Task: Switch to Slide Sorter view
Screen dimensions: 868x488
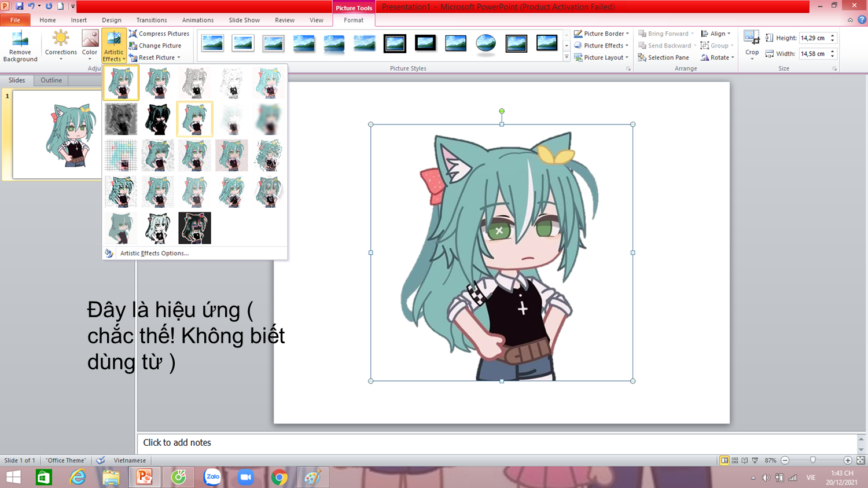Action: [735, 460]
